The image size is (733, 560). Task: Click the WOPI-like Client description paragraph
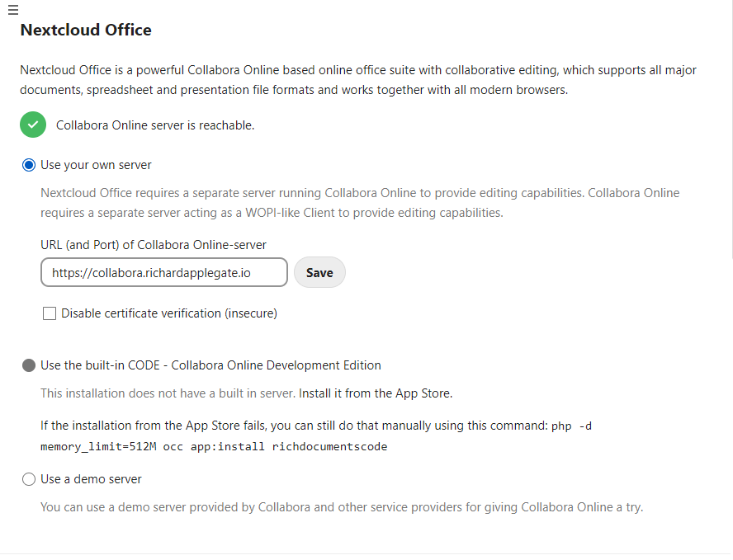pyautogui.click(x=359, y=203)
